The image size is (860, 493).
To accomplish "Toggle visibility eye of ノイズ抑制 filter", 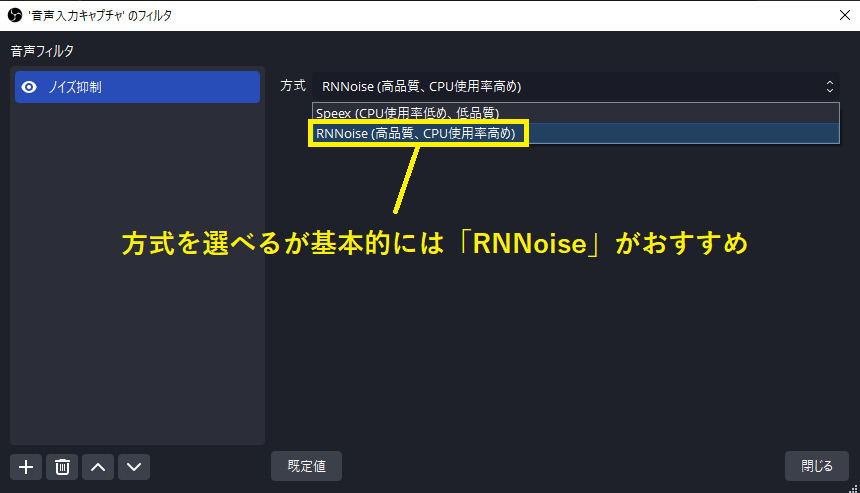I will coord(29,87).
